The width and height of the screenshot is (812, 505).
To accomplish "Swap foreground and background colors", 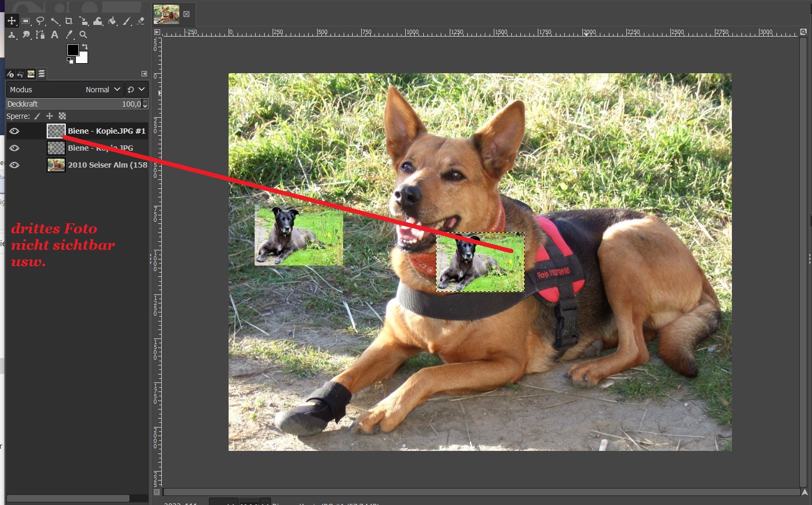I will click(85, 47).
